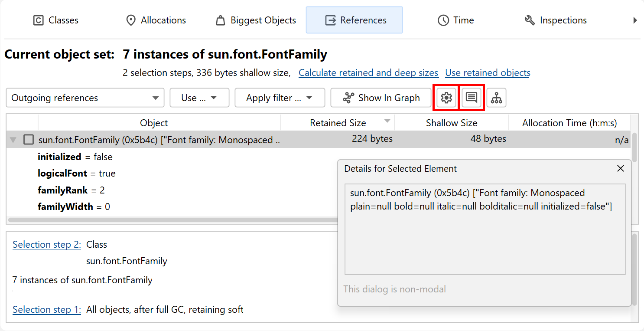644x331 pixels.
Task: Click the Use retained objects link
Action: click(488, 73)
